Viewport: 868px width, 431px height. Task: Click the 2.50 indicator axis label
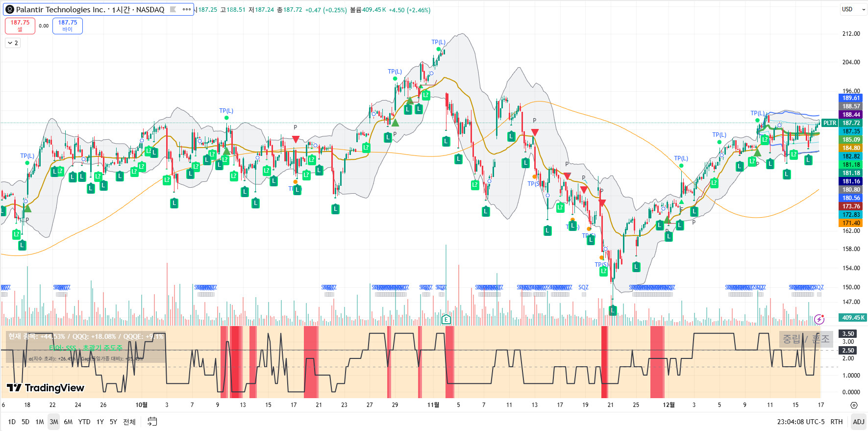848,351
